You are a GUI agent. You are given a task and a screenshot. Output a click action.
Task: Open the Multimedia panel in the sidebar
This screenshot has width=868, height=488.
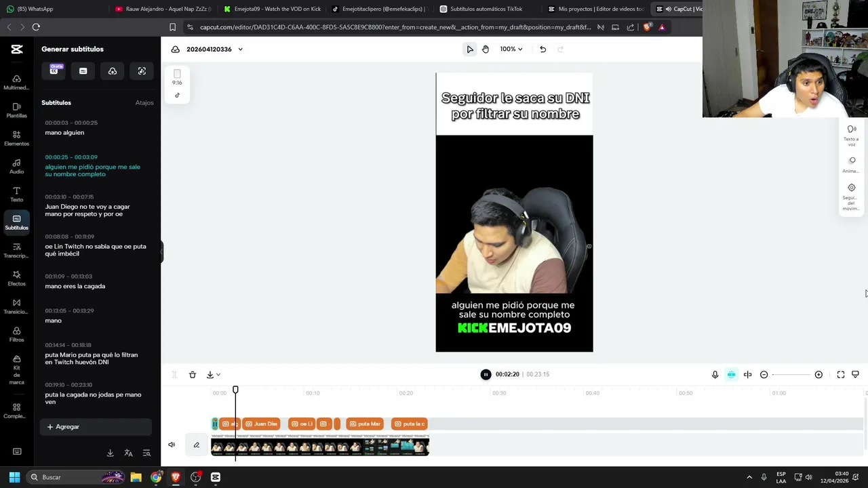point(16,83)
